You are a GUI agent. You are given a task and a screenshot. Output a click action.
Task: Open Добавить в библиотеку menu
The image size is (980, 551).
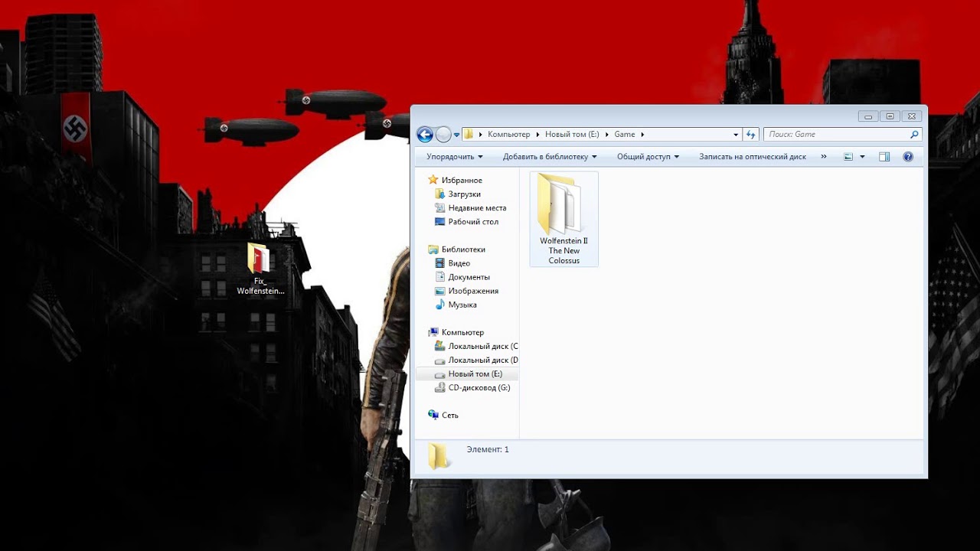550,157
